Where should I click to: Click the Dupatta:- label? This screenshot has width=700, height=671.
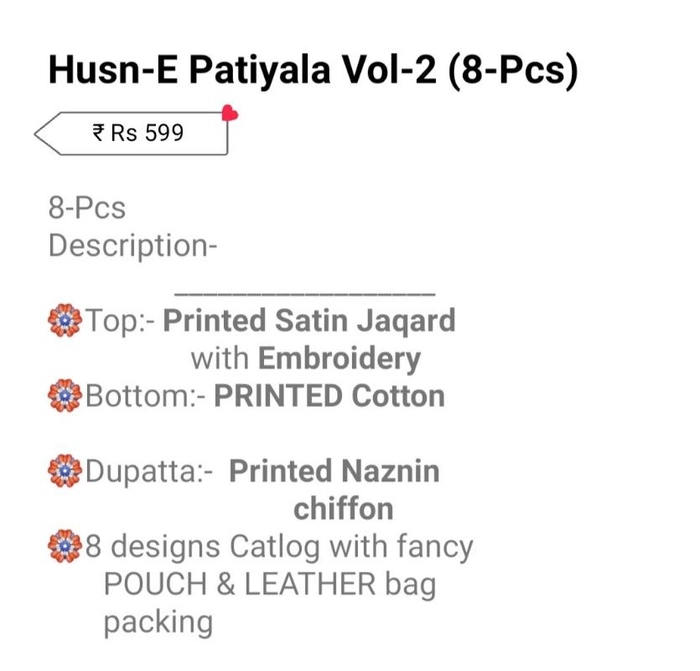(149, 472)
